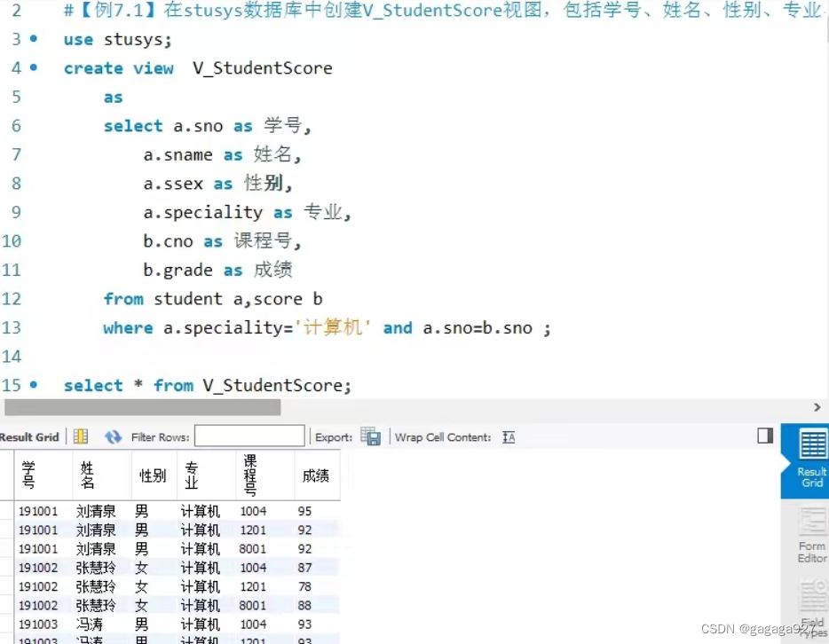This screenshot has width=829, height=644.
Task: Click the Result Grid label text
Action: 30,436
